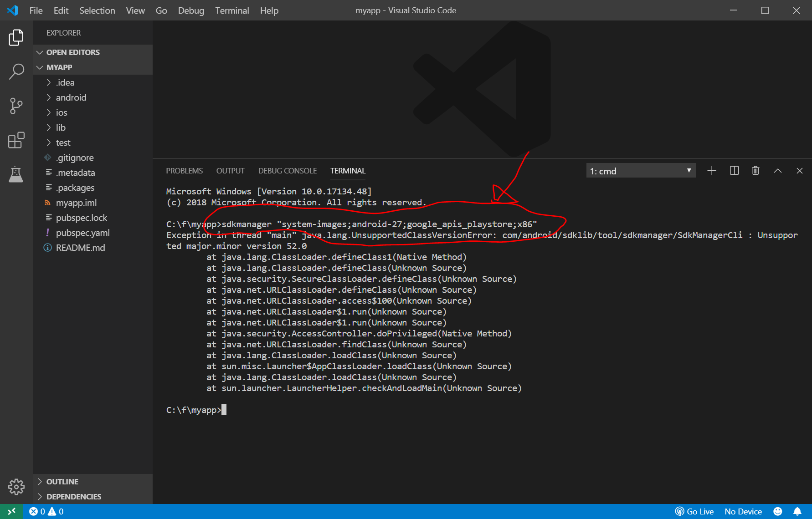Switch to the PROBLEMS tab
This screenshot has height=519, width=812.
pos(184,171)
